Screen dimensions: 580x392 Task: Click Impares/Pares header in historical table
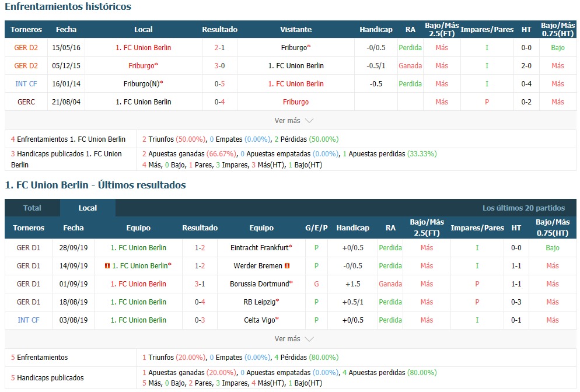pyautogui.click(x=487, y=30)
